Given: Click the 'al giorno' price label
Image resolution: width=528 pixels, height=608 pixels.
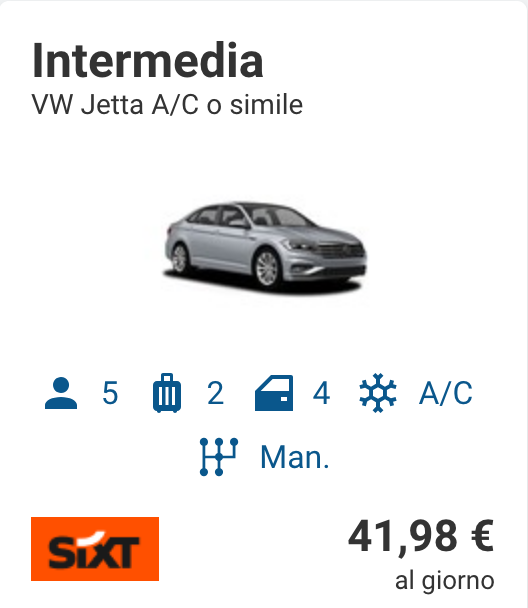Looking at the screenshot, I should click(x=445, y=581).
